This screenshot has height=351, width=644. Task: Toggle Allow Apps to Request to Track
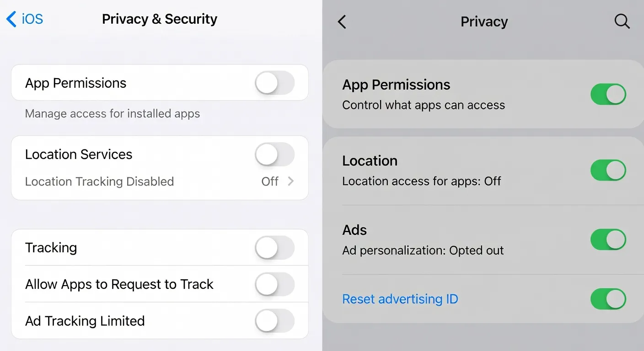274,284
